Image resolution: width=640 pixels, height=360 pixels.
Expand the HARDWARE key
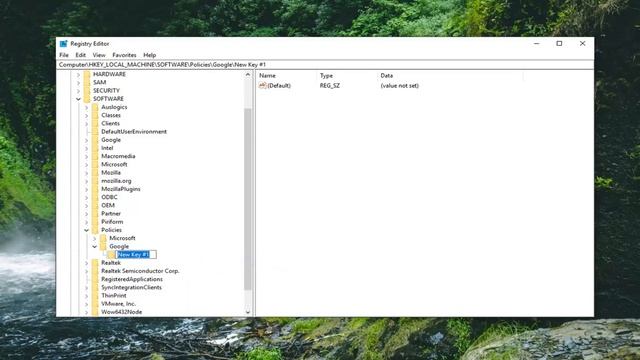(x=78, y=75)
